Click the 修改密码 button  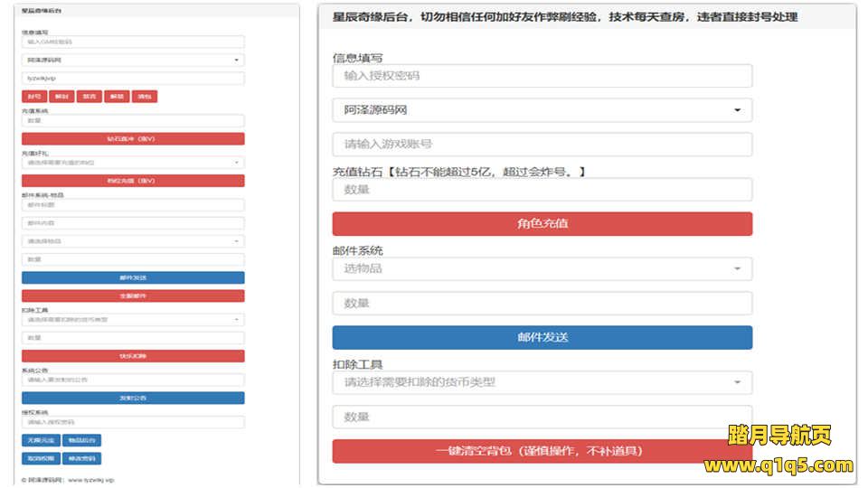[81, 458]
